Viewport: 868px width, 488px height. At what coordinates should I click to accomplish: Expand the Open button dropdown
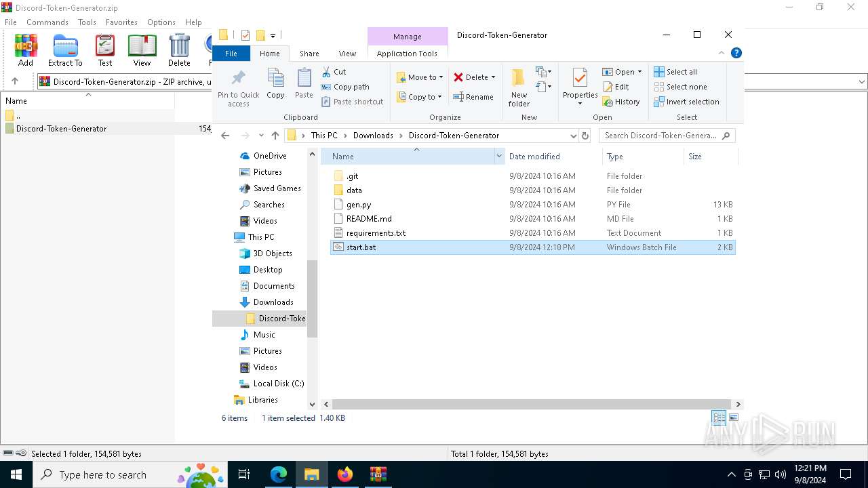point(639,72)
